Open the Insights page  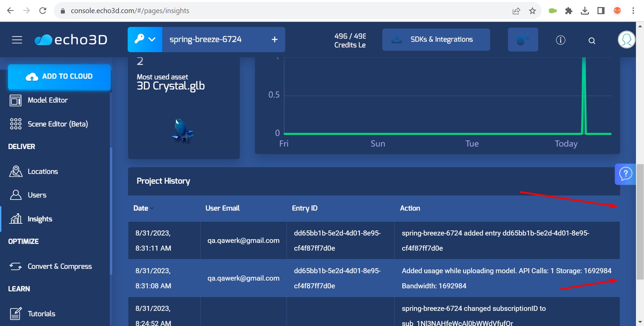40,219
